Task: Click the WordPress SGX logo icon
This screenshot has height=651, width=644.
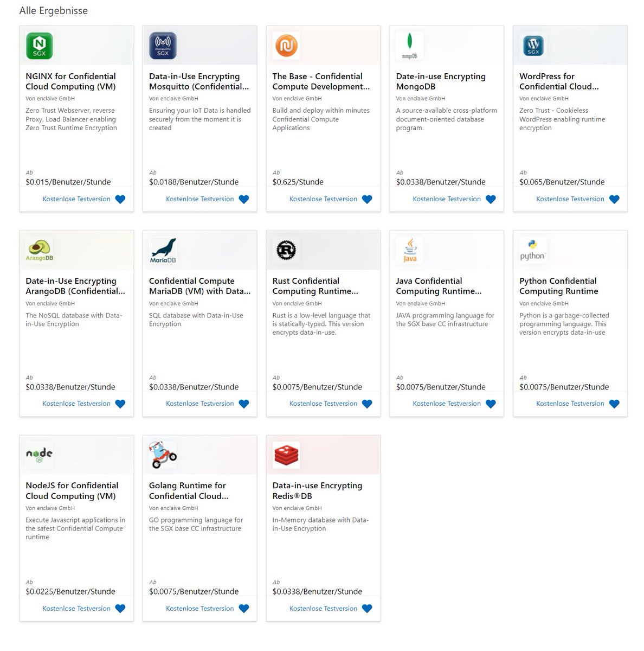Action: pyautogui.click(x=533, y=46)
